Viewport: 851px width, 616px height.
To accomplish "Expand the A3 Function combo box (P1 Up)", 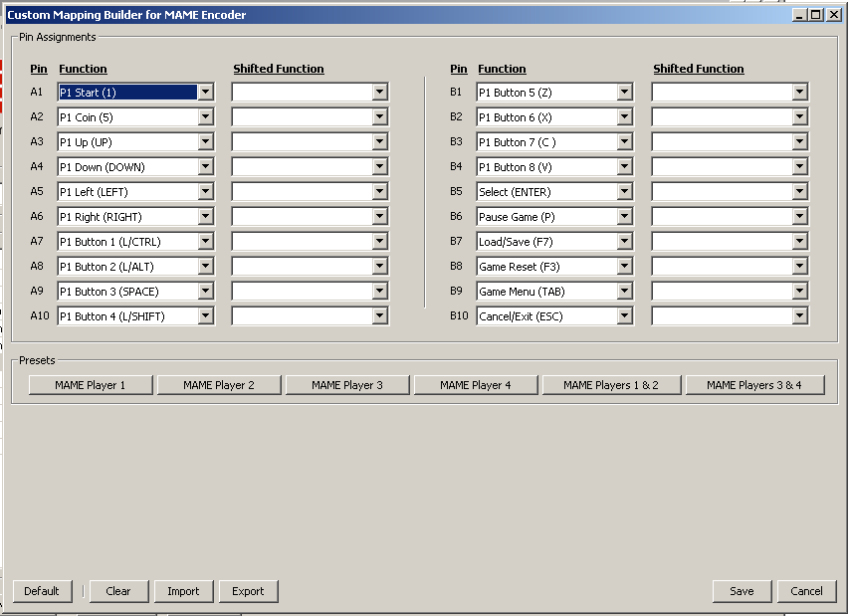I will [x=205, y=142].
